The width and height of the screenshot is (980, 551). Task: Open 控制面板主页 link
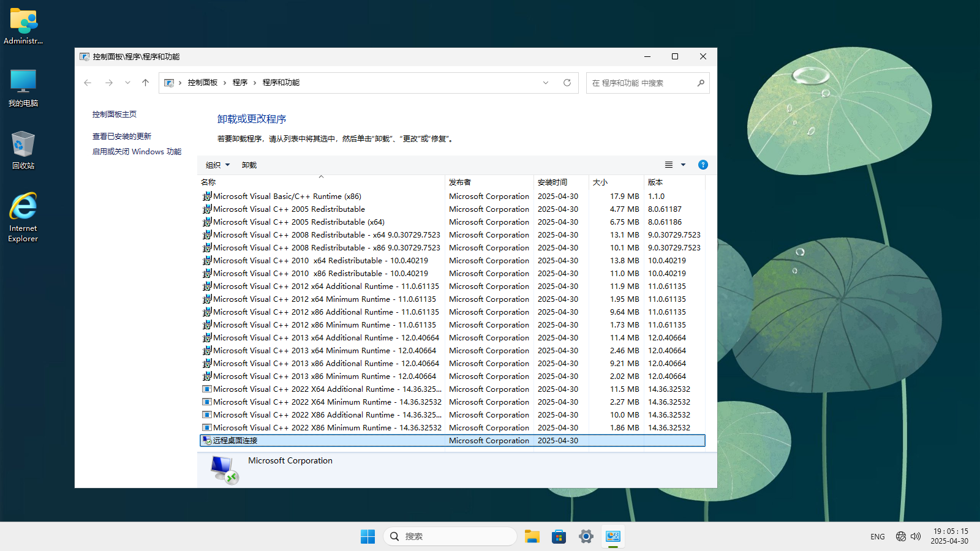click(x=115, y=114)
